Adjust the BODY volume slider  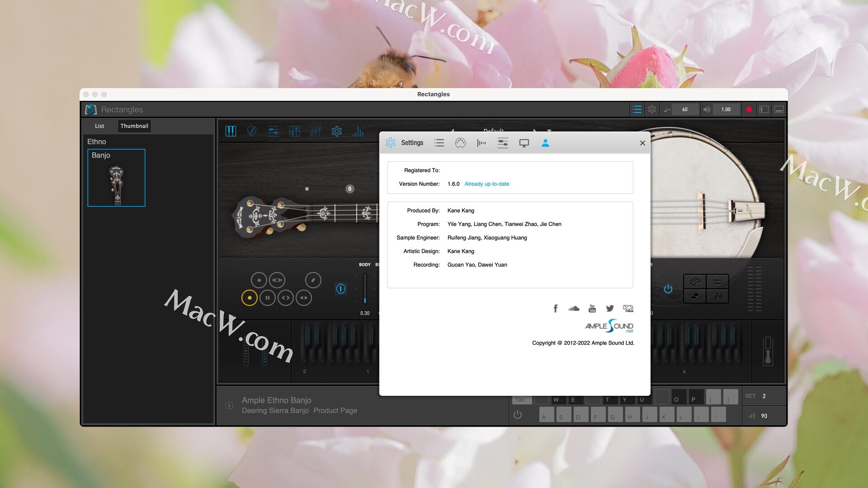coord(365,288)
